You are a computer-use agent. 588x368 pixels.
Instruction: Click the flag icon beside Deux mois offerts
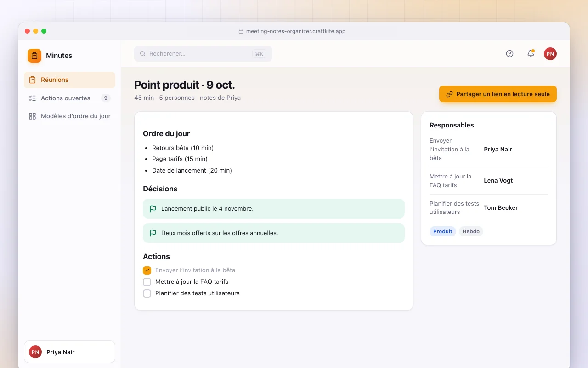(x=153, y=233)
